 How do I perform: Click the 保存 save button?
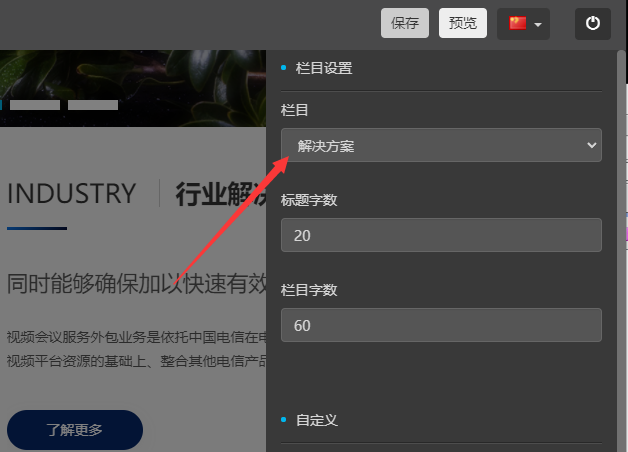[x=405, y=23]
